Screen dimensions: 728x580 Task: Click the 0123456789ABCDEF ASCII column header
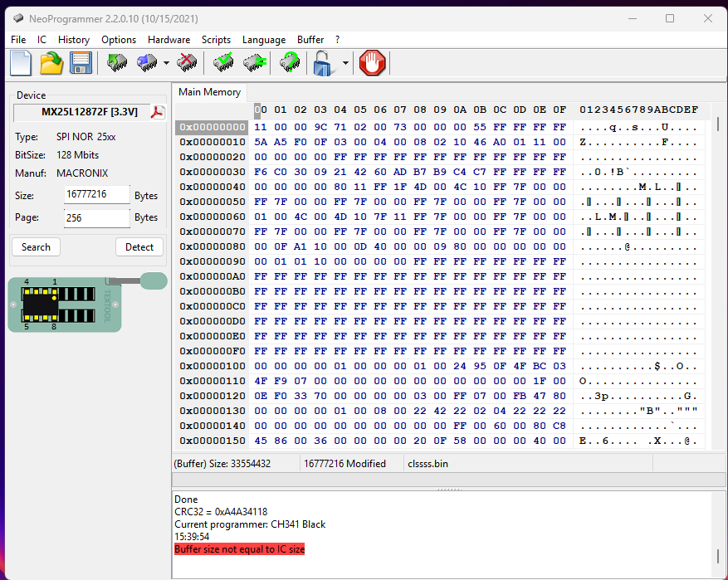pyautogui.click(x=639, y=110)
